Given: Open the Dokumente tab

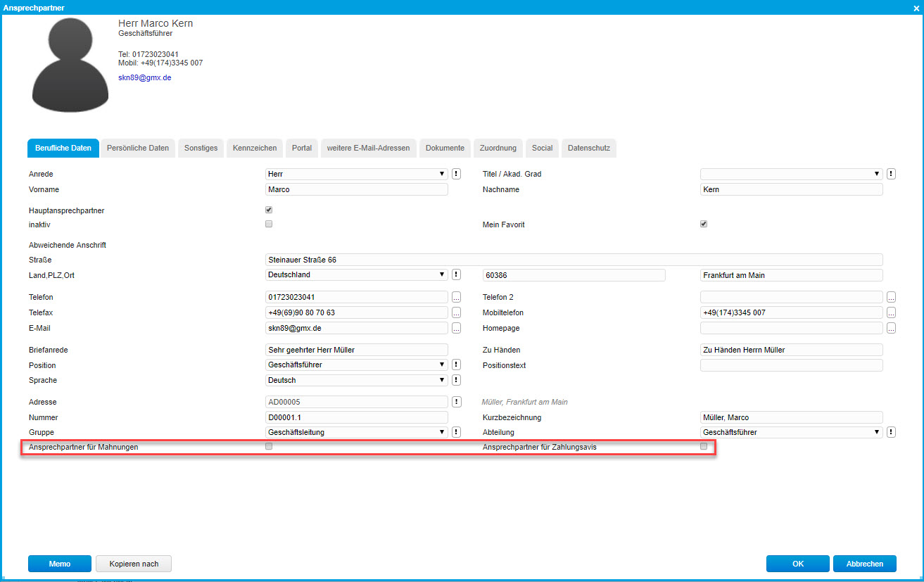Looking at the screenshot, I should tap(445, 148).
